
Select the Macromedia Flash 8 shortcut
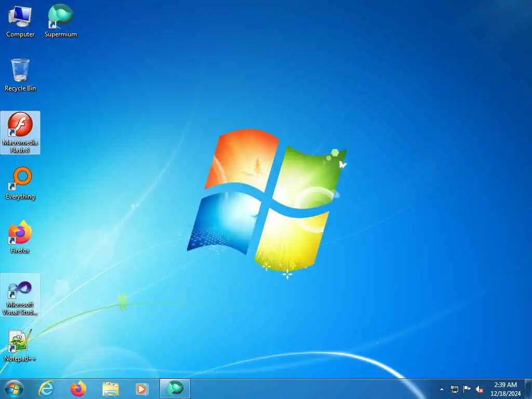tap(20, 132)
